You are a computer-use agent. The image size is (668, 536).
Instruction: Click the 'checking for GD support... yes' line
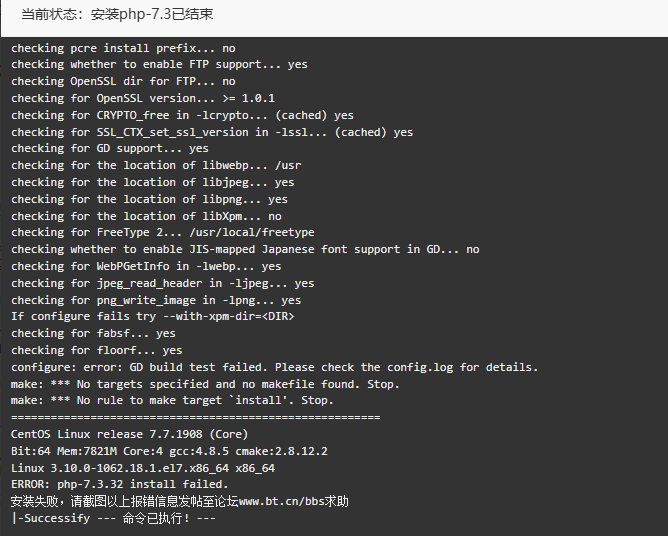click(x=109, y=148)
